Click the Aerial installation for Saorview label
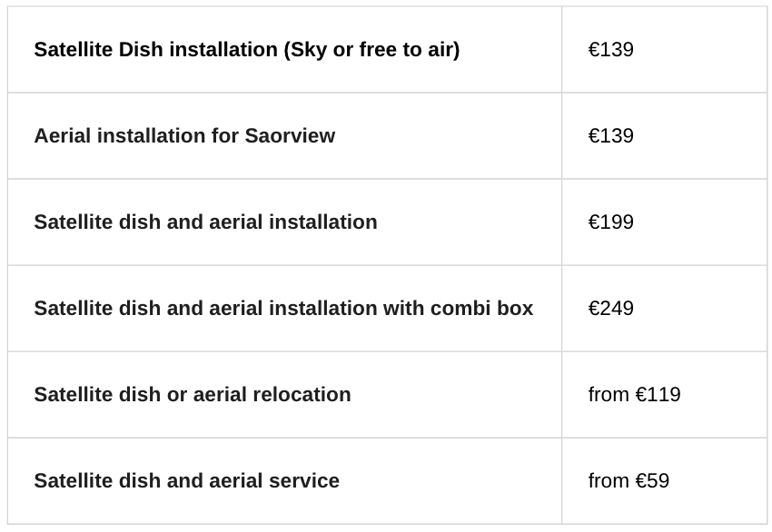The image size is (772, 532). pos(184,136)
